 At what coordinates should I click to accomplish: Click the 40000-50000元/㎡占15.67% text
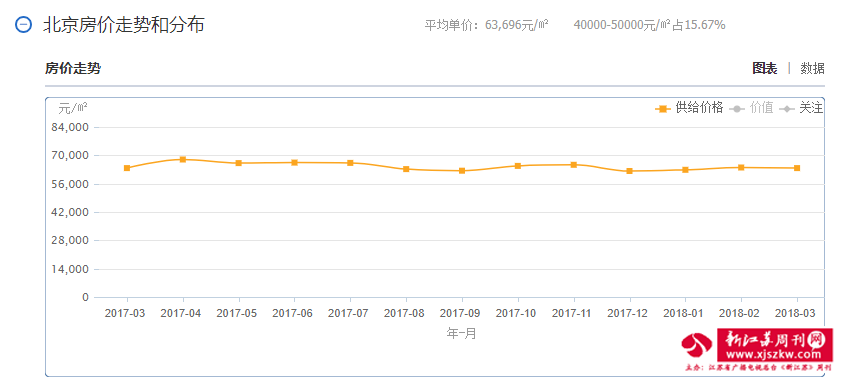pyautogui.click(x=650, y=25)
